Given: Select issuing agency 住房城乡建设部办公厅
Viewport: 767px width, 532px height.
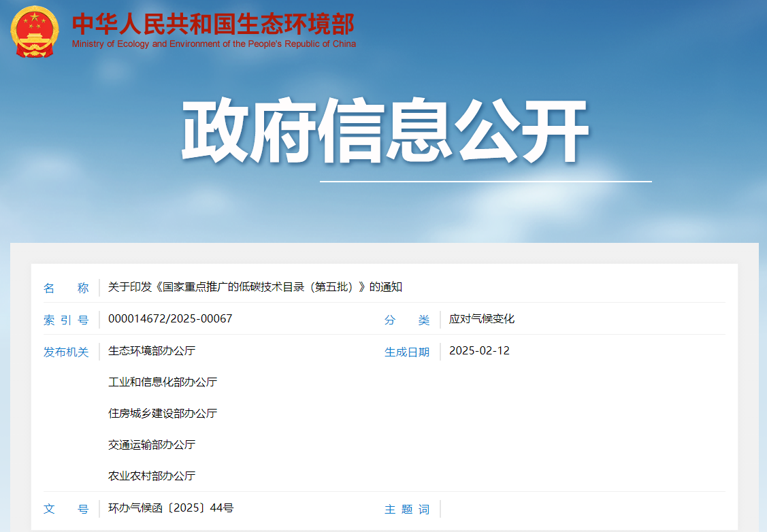Looking at the screenshot, I should (x=163, y=413).
